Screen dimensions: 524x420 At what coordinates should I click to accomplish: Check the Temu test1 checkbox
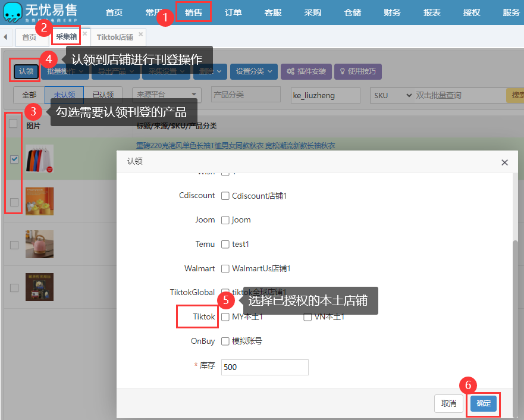point(225,245)
